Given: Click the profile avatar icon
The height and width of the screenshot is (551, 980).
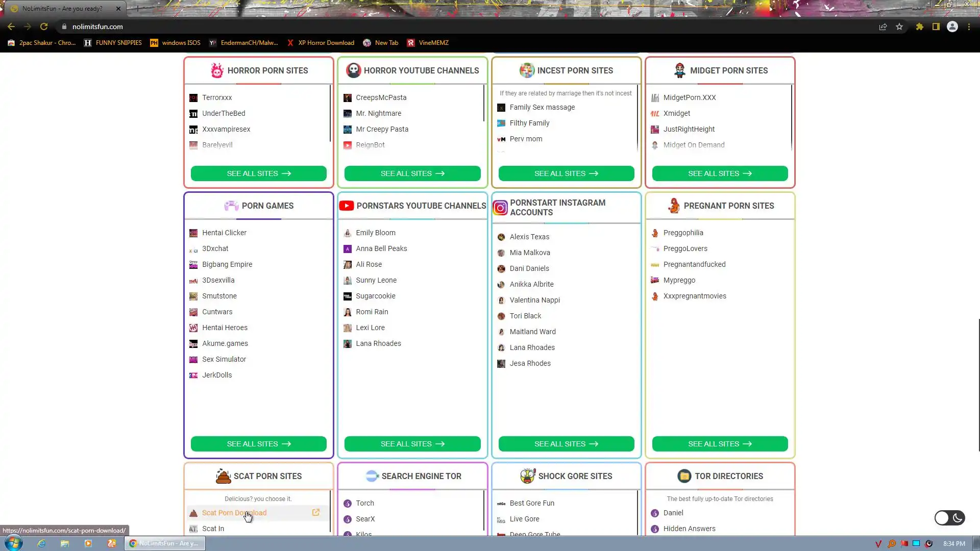Looking at the screenshot, I should [952, 27].
